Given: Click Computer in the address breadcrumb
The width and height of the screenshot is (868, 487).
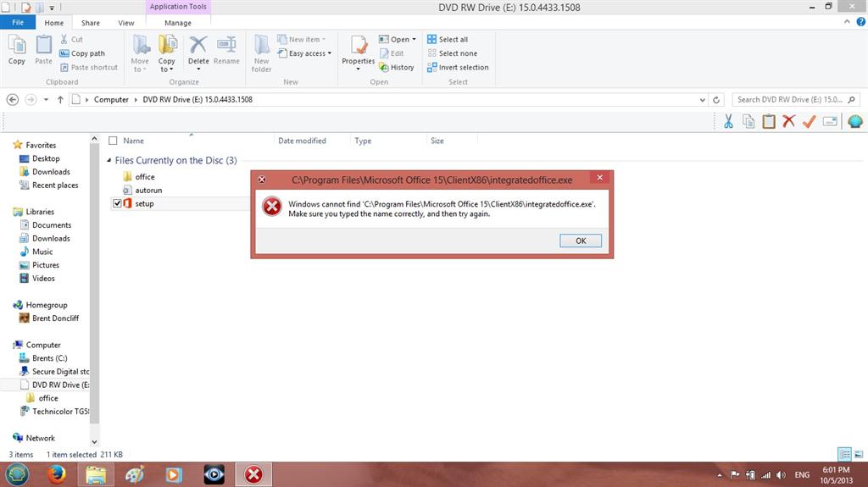Looking at the screenshot, I should point(111,100).
